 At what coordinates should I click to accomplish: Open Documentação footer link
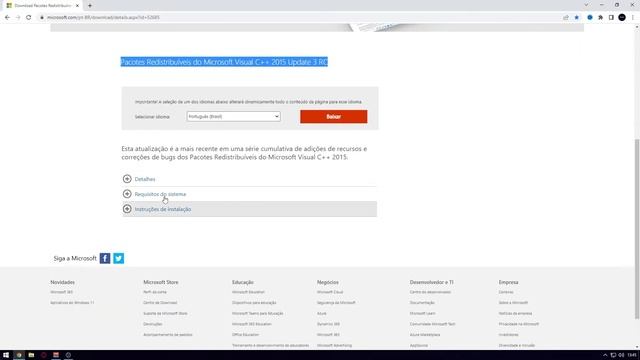pos(422,303)
